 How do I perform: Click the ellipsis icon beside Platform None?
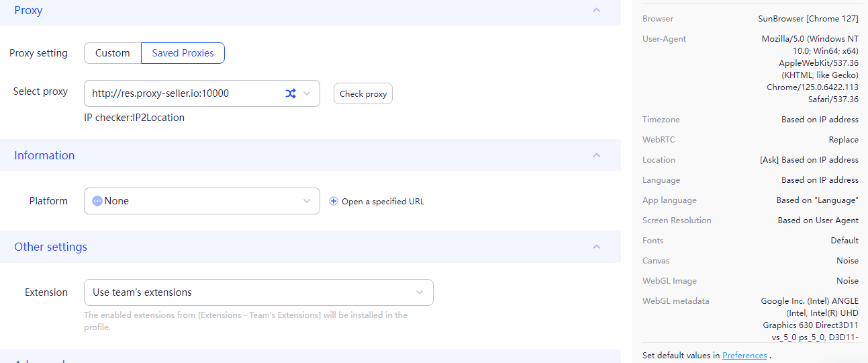(x=97, y=201)
